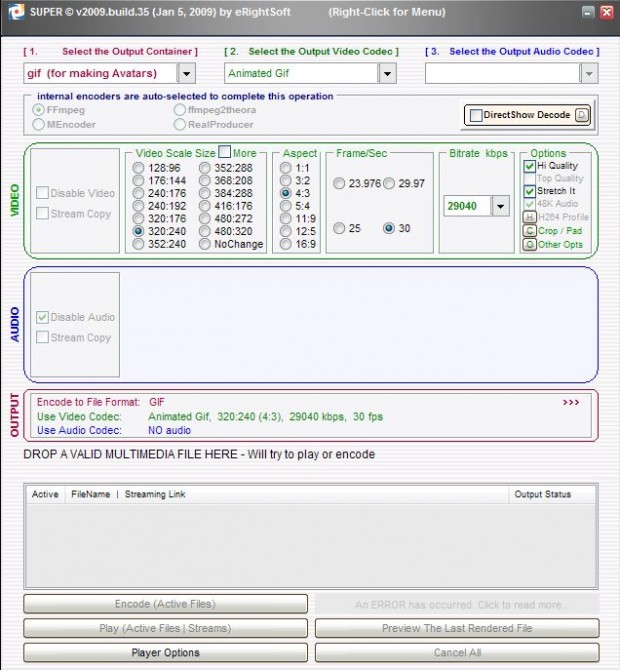Toggle the Top Quality checkbox
620x670 pixels.
[529, 179]
